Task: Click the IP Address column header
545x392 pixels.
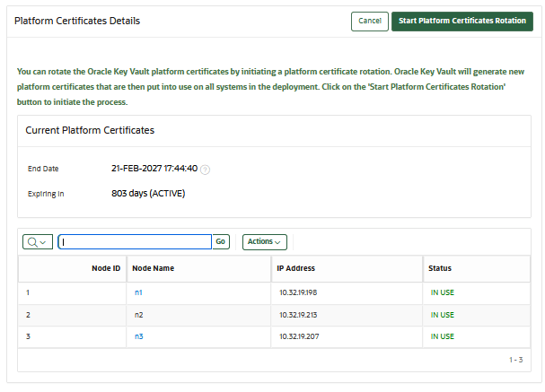Action: (x=296, y=268)
